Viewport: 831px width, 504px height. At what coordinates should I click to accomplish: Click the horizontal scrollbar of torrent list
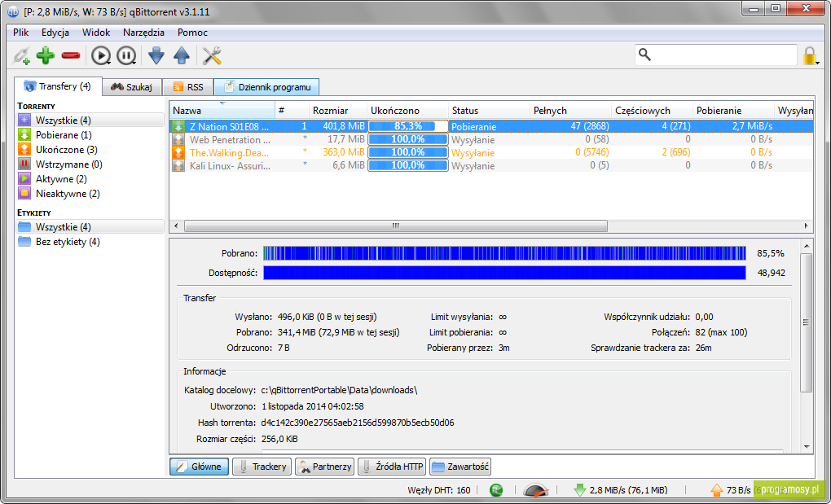point(395,226)
